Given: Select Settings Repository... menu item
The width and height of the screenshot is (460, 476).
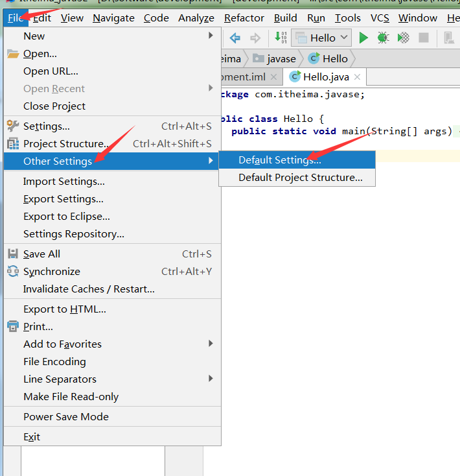Looking at the screenshot, I should coord(112,233).
